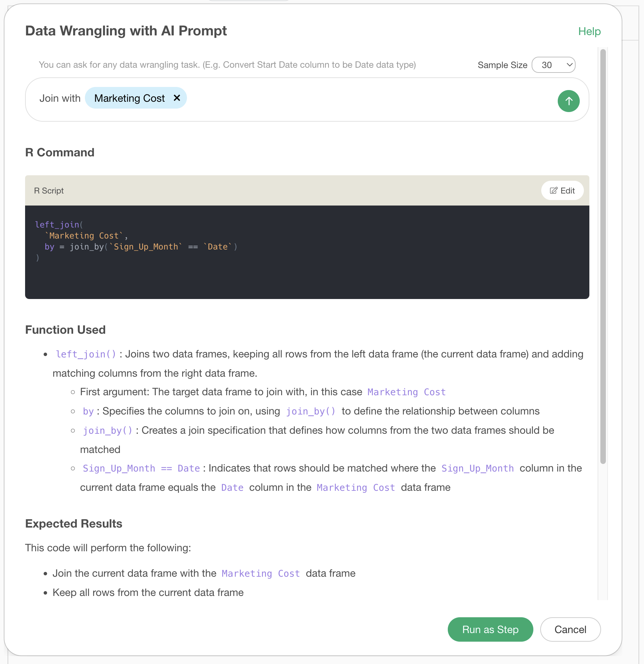The image size is (644, 664).
Task: Submit prompt with green arrow icon
Action: pos(568,101)
